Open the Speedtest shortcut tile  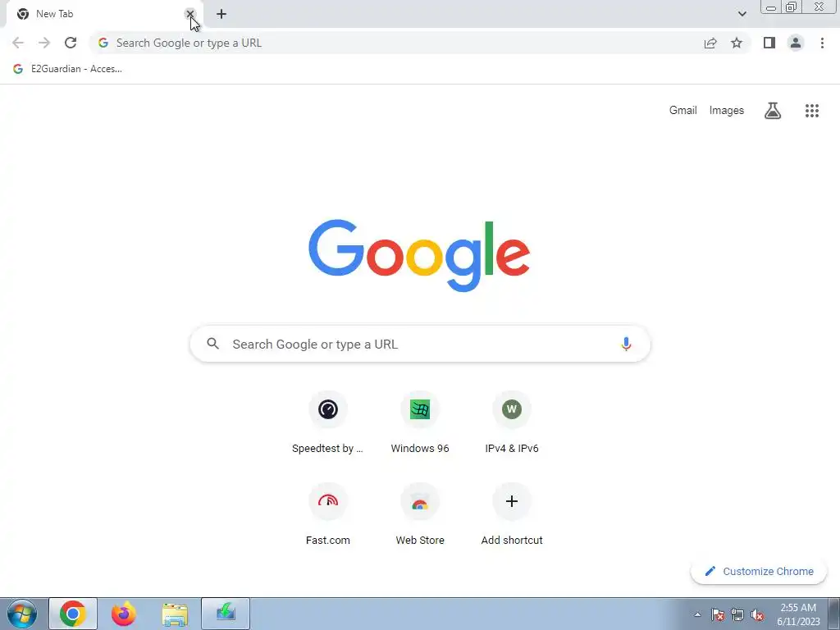pyautogui.click(x=328, y=423)
